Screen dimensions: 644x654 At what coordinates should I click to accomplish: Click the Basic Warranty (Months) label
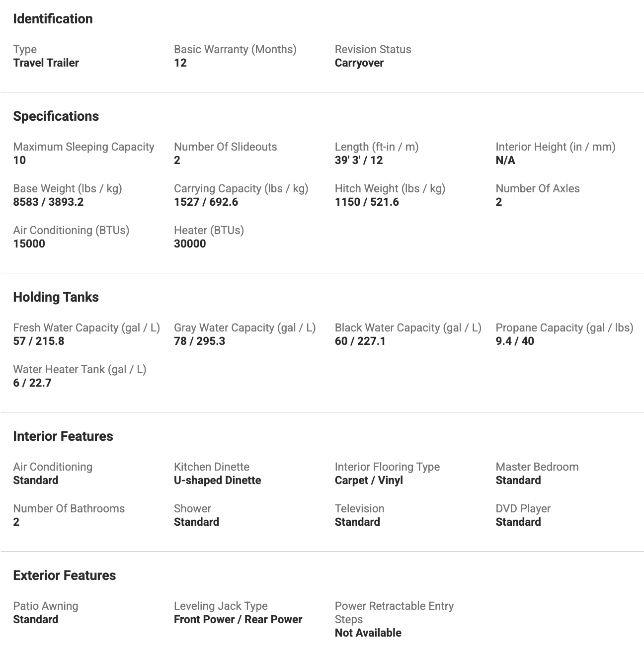[235, 49]
